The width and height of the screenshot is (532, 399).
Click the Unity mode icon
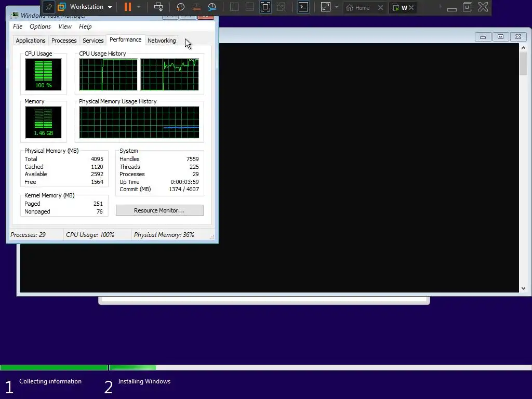point(281,7)
